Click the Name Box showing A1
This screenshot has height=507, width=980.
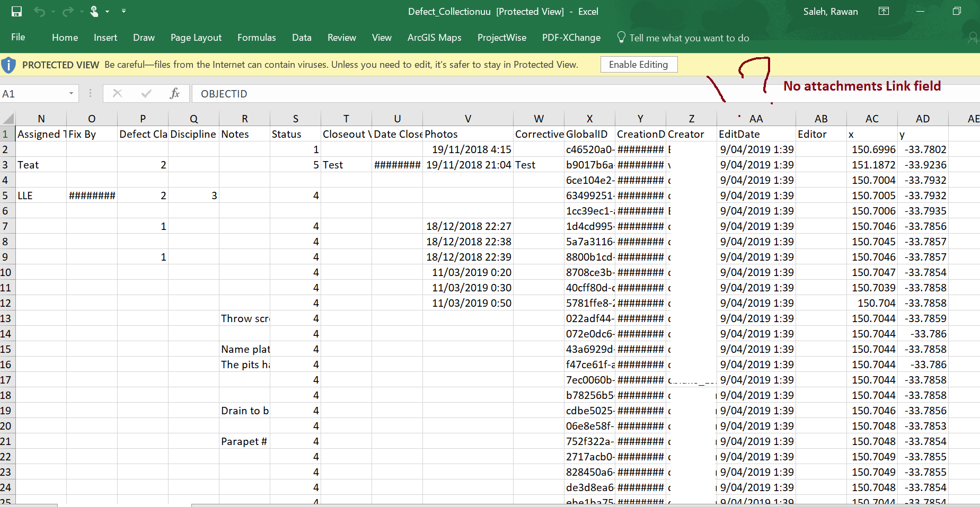(x=39, y=94)
